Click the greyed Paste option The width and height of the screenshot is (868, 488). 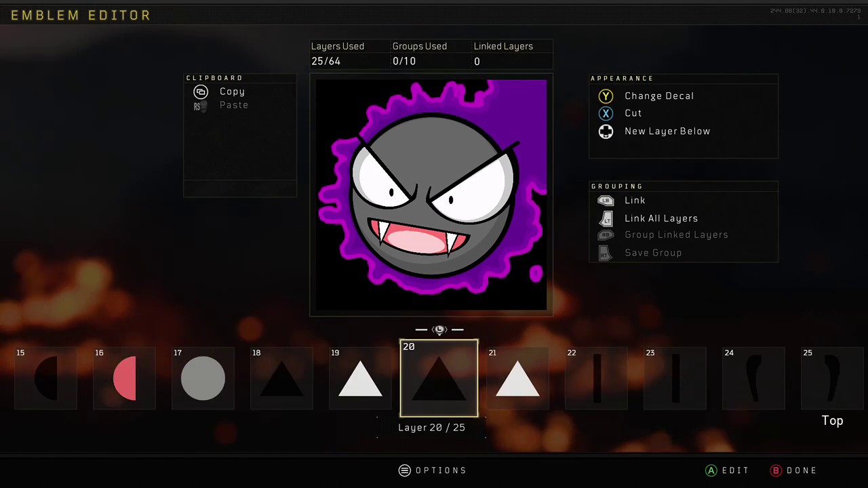[x=234, y=105]
